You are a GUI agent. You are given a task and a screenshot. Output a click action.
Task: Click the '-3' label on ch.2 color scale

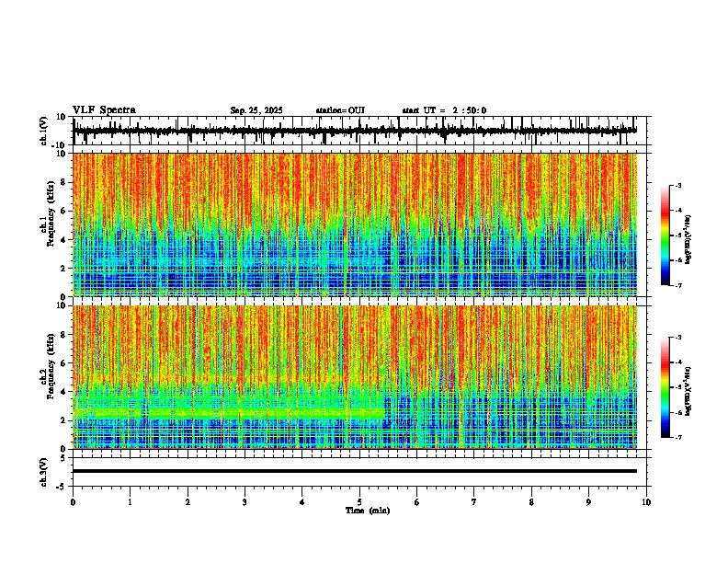coord(678,338)
